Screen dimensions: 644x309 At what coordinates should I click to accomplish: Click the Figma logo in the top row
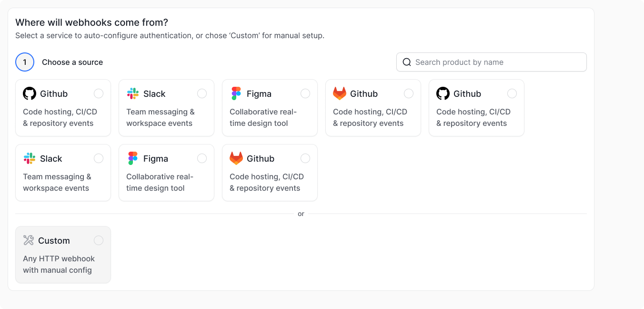click(236, 93)
